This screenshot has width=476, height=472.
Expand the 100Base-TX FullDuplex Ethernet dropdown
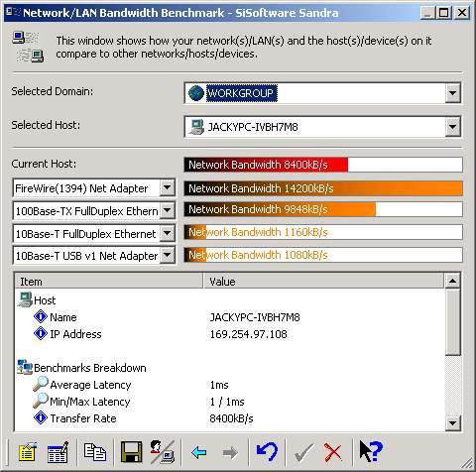click(x=167, y=210)
